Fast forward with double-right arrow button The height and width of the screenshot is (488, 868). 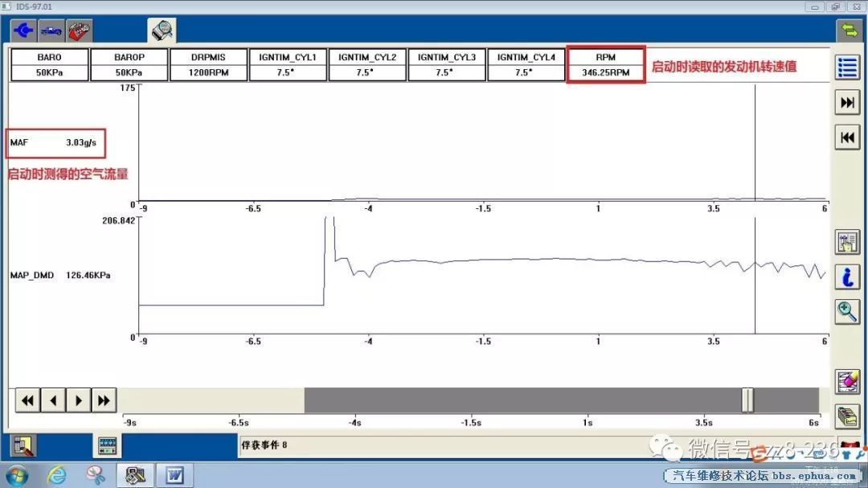point(104,400)
